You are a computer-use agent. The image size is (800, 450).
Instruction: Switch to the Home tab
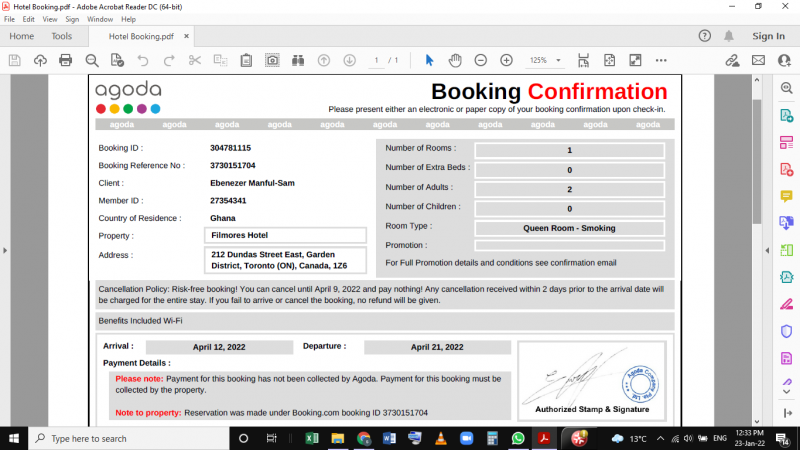21,36
